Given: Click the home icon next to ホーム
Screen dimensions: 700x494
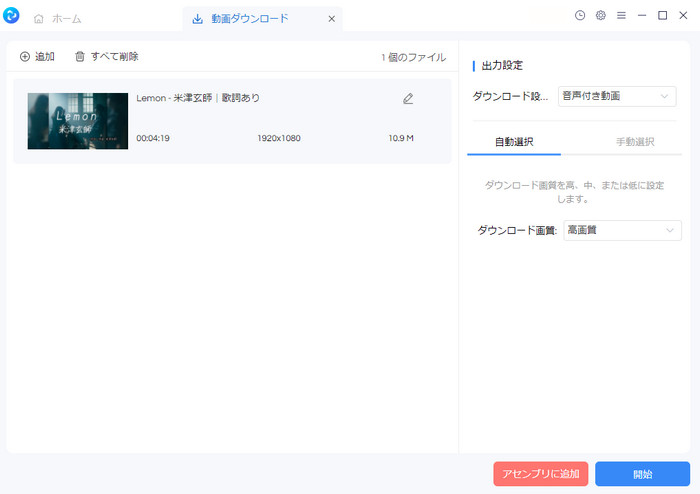Looking at the screenshot, I should click(x=39, y=19).
